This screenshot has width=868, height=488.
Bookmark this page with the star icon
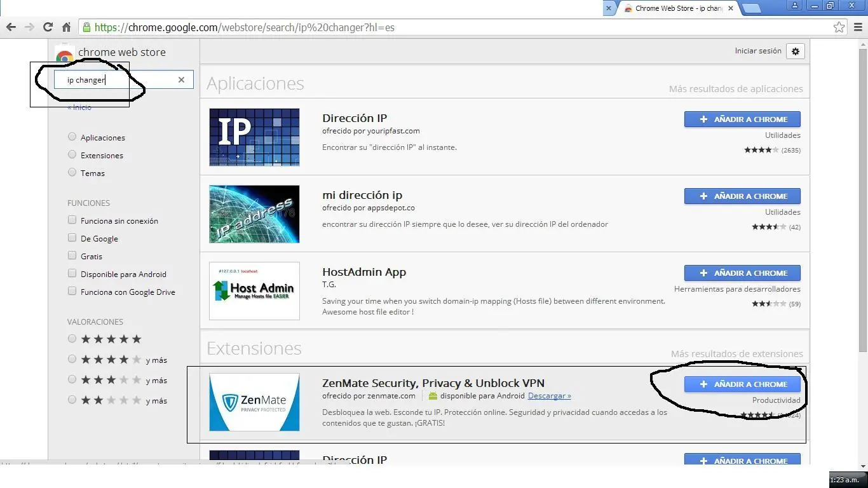click(x=839, y=27)
